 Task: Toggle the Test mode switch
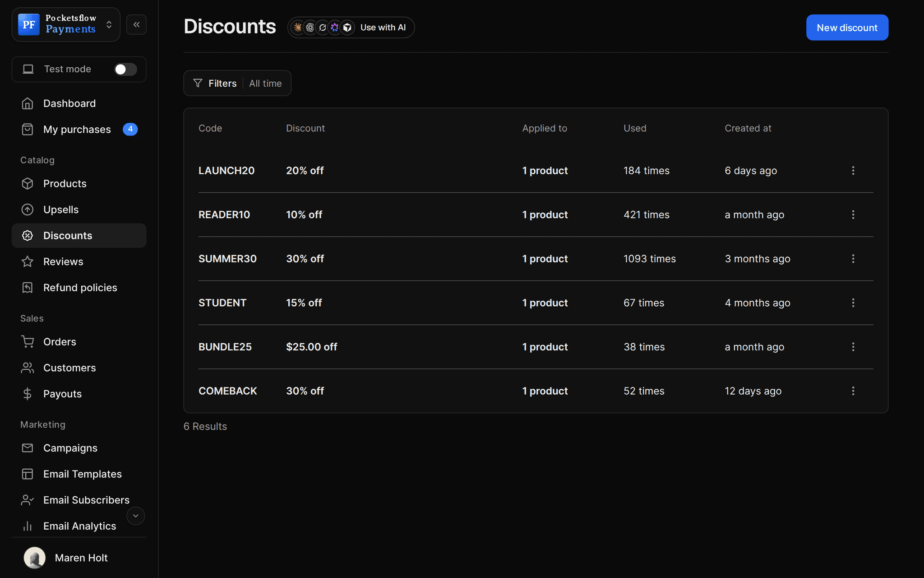[125, 69]
